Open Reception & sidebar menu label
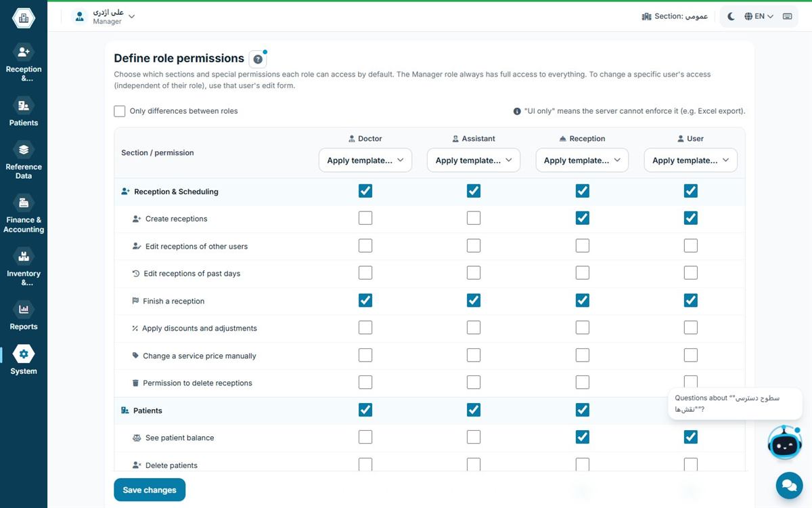Screen dimensions: 812x508 coord(24,74)
